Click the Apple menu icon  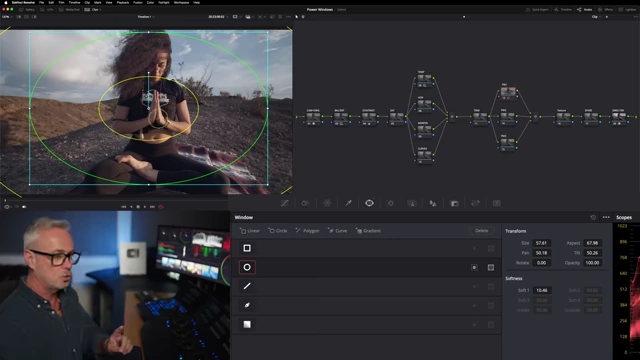click(6, 2)
